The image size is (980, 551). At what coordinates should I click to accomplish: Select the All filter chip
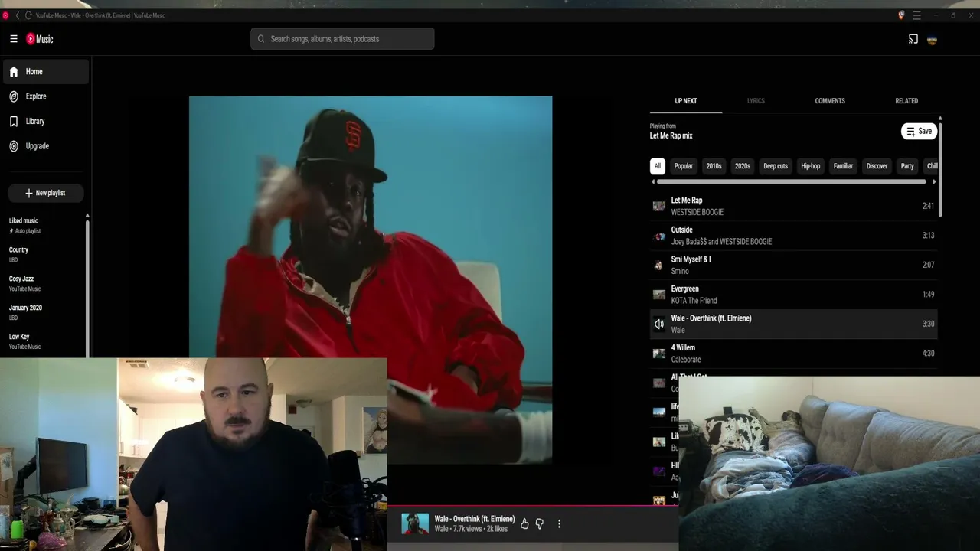click(657, 166)
